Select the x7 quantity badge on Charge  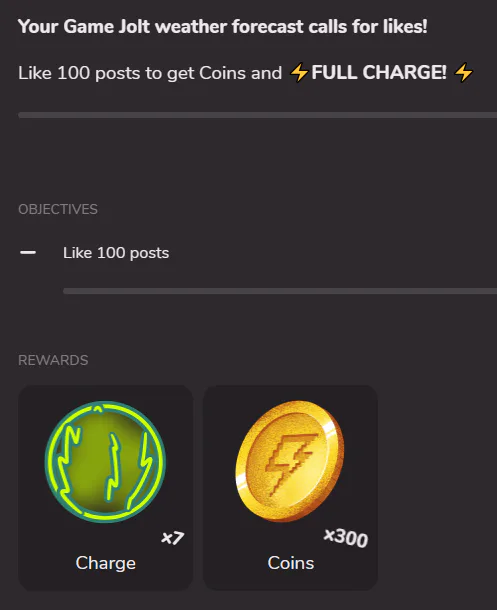[x=172, y=538]
